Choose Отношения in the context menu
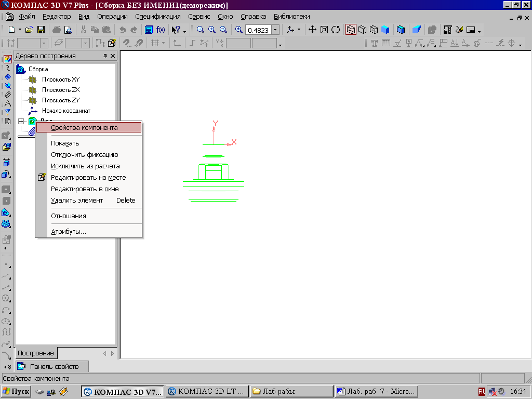532x399 pixels. click(88, 216)
